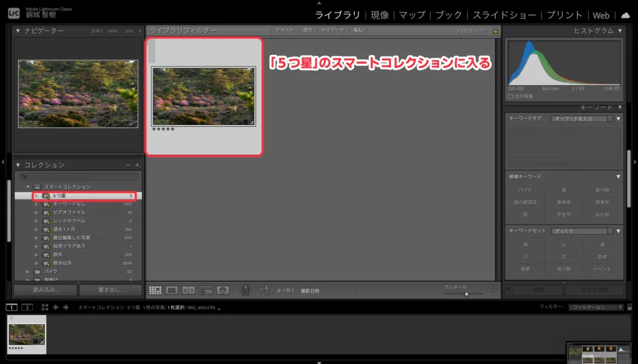Click the cloud sync icon

click(625, 15)
